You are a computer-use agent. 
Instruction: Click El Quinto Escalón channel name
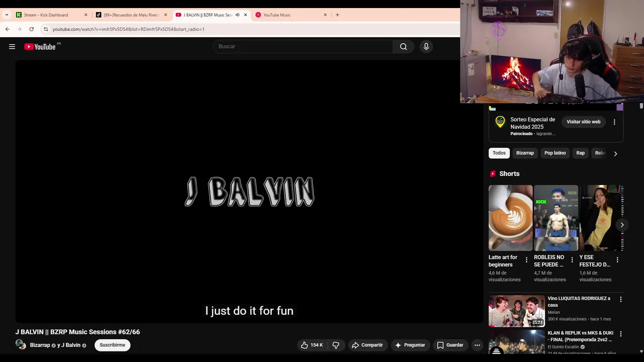[563, 347]
